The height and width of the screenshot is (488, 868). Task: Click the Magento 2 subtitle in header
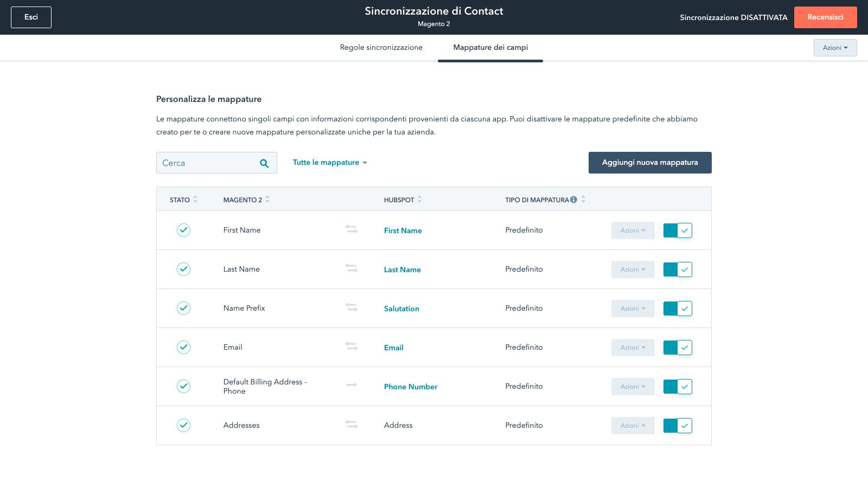pyautogui.click(x=434, y=24)
